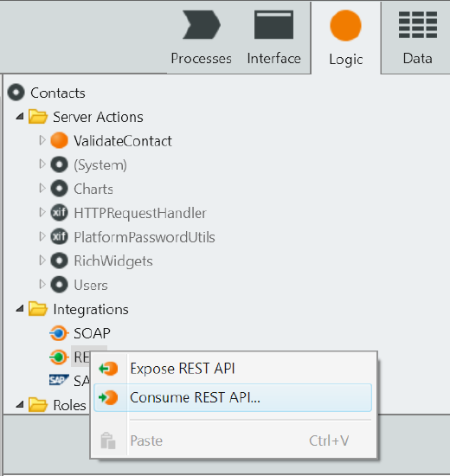The height and width of the screenshot is (476, 450).
Task: Open the Data tab grid icon
Action: pos(418,25)
